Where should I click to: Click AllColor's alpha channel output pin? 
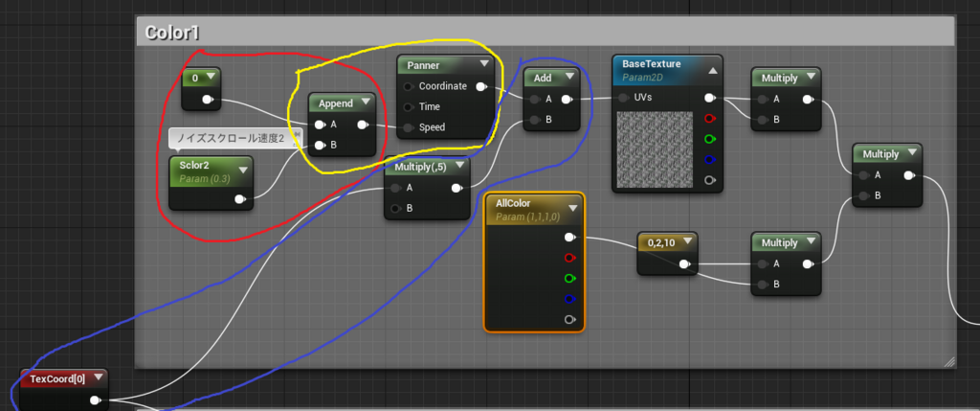pos(569,320)
